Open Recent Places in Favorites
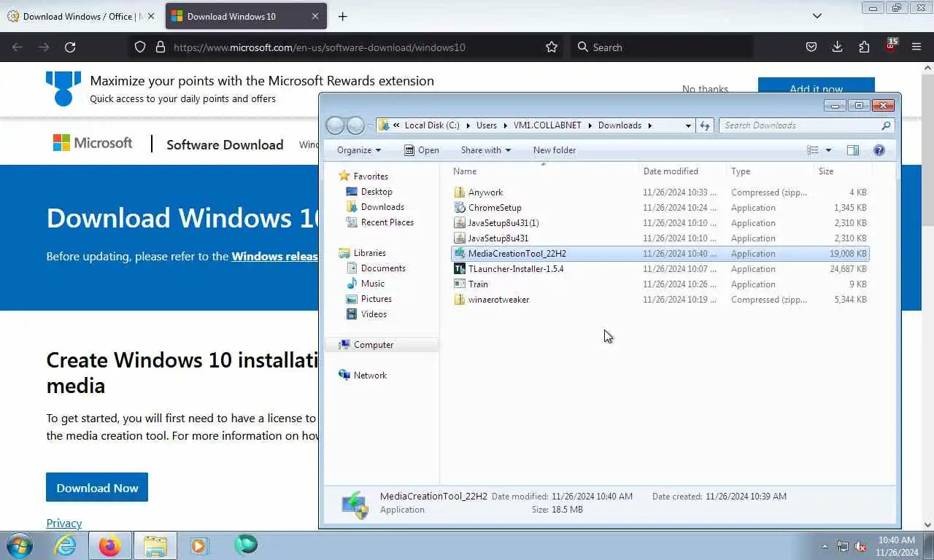Image resolution: width=934 pixels, height=560 pixels. pos(380,222)
